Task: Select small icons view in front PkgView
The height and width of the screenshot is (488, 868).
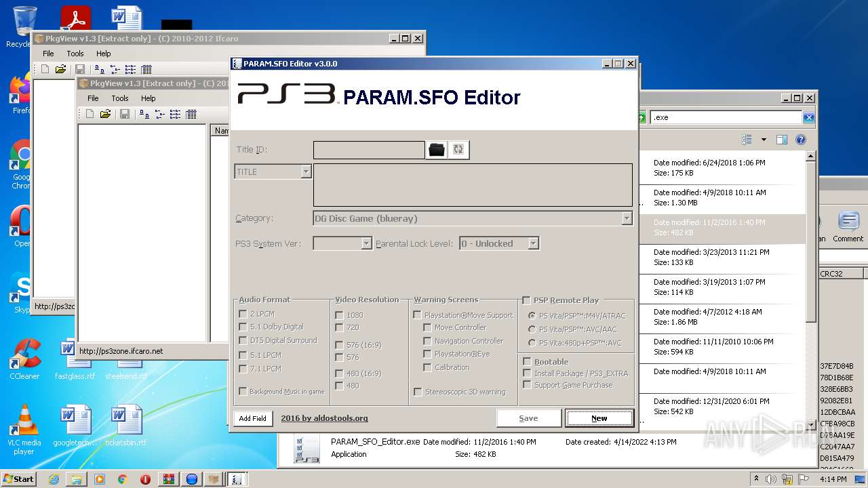Action: (x=160, y=114)
